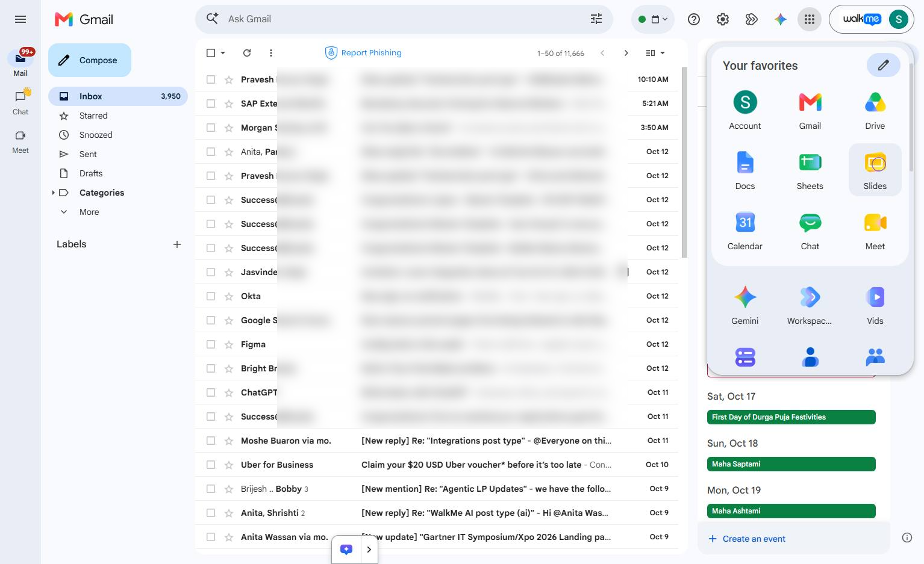Star the ChatGPT email
Screen dimensions: 924x564
(228, 392)
